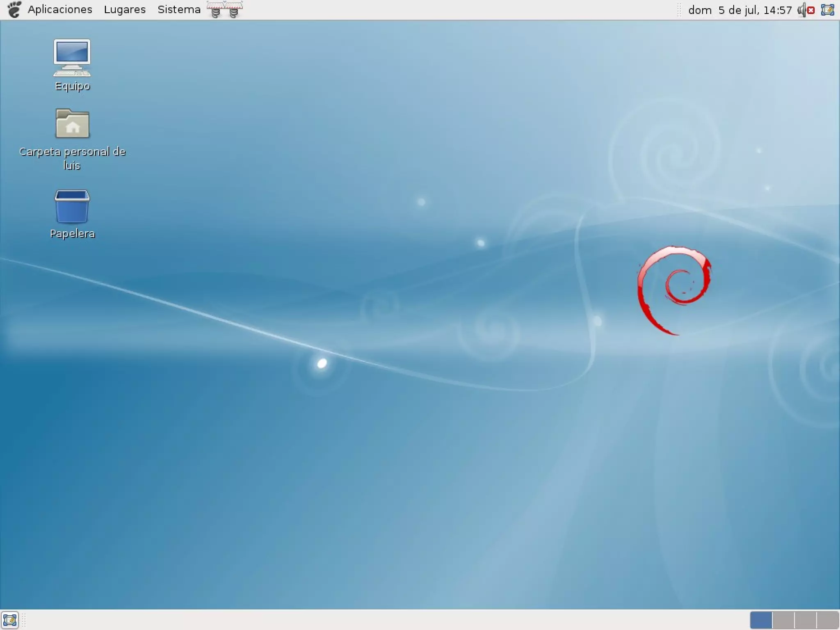Open the Papelera trash icon
Viewport: 840px width, 630px height.
[x=72, y=206]
